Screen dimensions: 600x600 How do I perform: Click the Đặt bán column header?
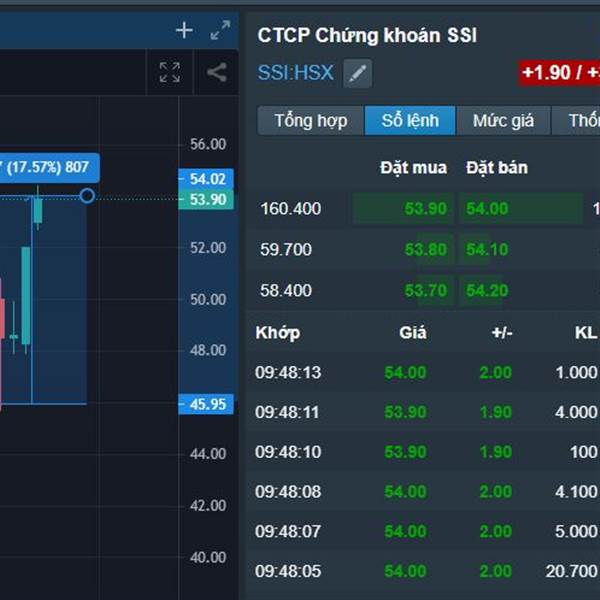click(497, 168)
